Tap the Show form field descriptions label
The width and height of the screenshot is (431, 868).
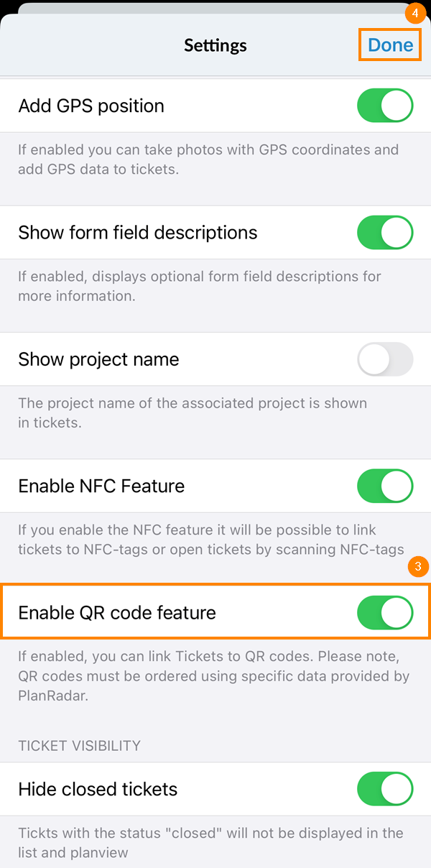[137, 233]
